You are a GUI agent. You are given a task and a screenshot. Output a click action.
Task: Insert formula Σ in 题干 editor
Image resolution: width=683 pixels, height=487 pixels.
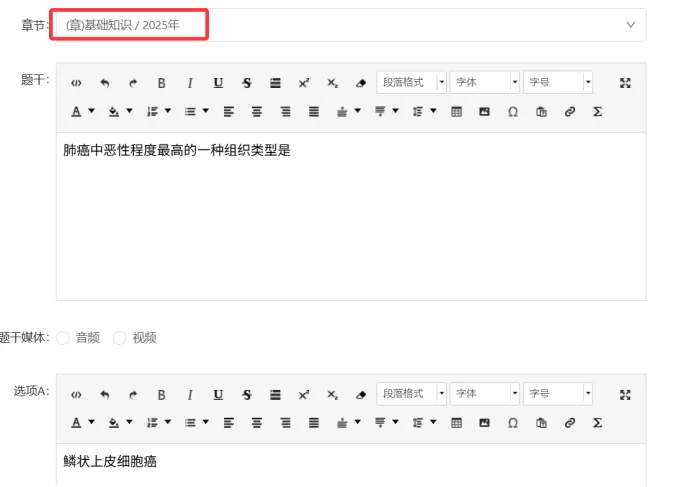598,112
